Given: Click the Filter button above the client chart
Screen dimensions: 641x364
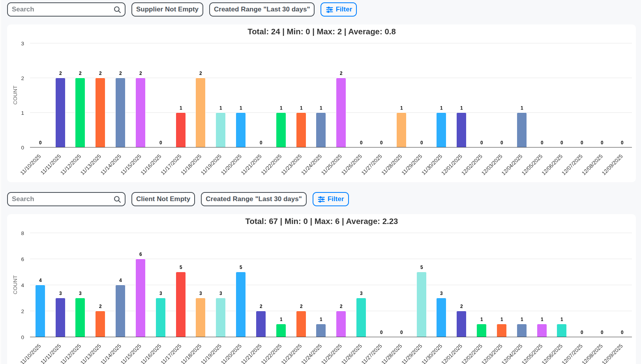Looking at the screenshot, I should (x=330, y=199).
